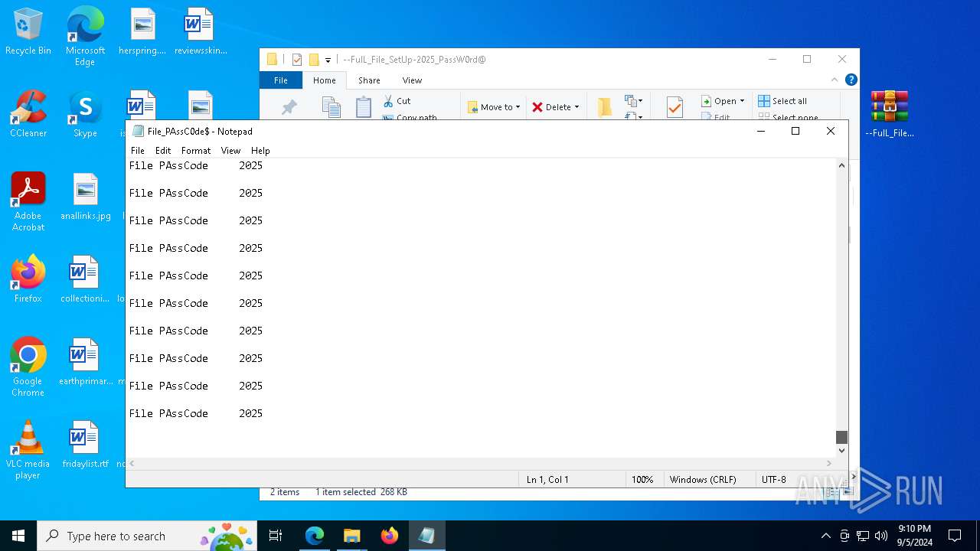This screenshot has width=980, height=551.
Task: Click Notepad taskbar button
Action: point(426,536)
